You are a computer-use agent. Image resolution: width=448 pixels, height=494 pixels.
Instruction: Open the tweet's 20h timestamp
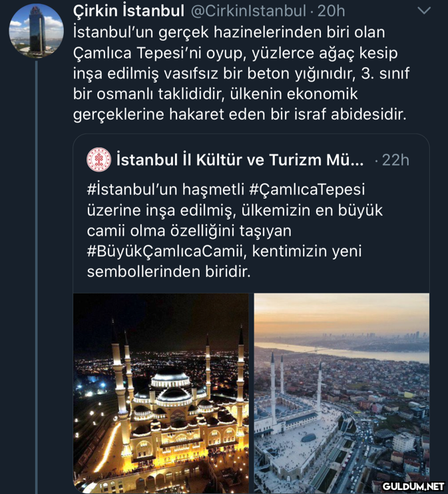331,11
